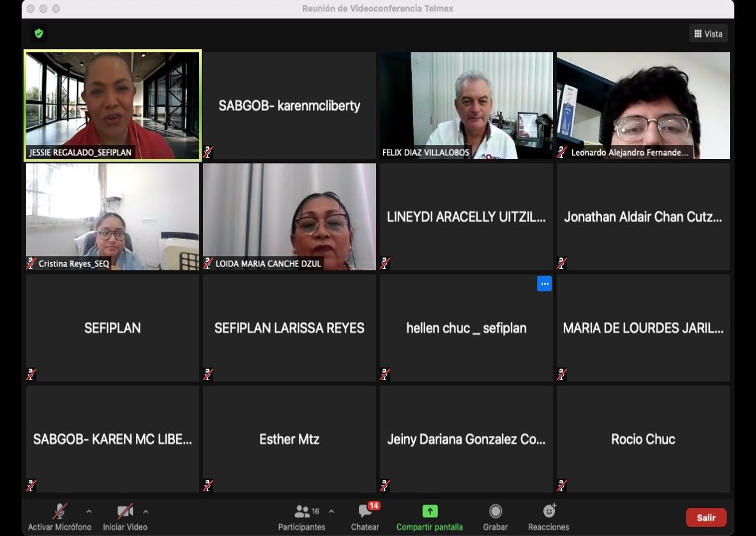Select LOIDA MARIA CANCHE DZUL video tile

pos(289,217)
